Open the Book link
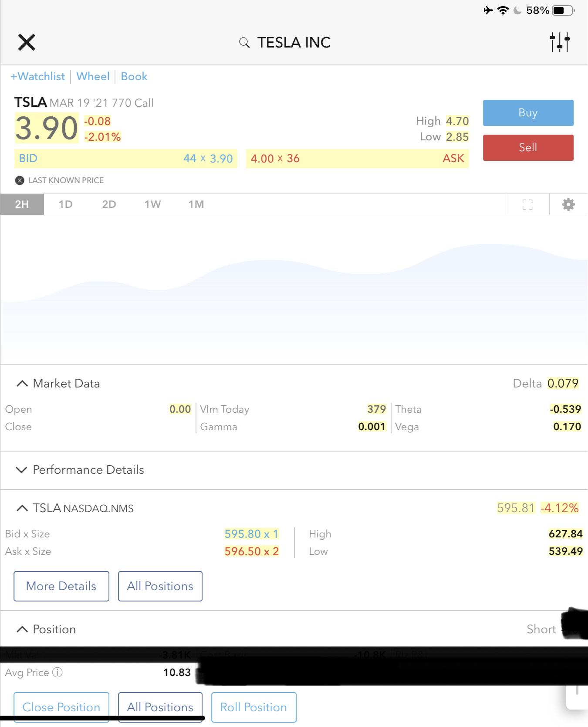This screenshot has height=727, width=588. pos(134,77)
